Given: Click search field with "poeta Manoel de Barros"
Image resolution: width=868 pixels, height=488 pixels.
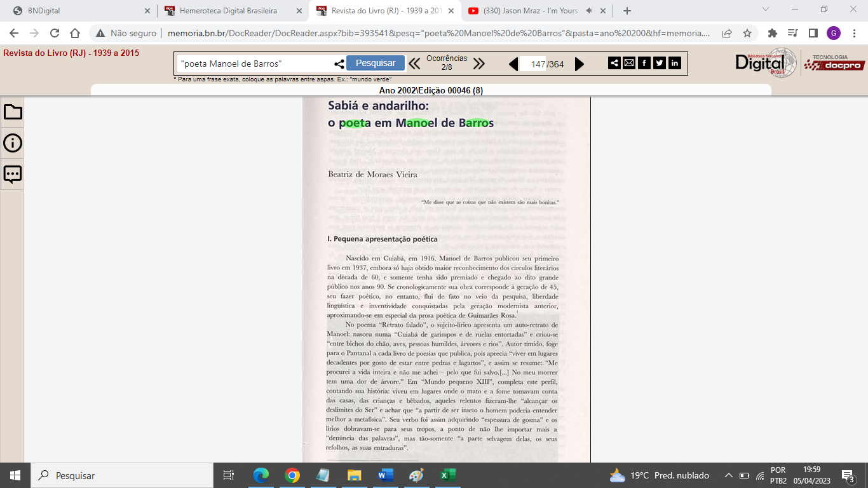Looking at the screenshot, I should coord(254,64).
